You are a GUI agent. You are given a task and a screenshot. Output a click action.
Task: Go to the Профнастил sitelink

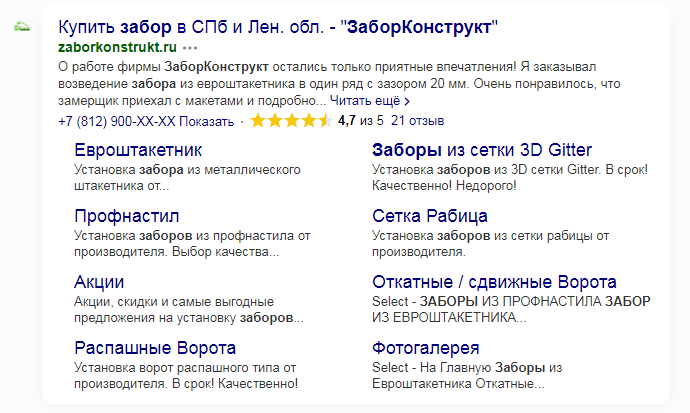(127, 216)
